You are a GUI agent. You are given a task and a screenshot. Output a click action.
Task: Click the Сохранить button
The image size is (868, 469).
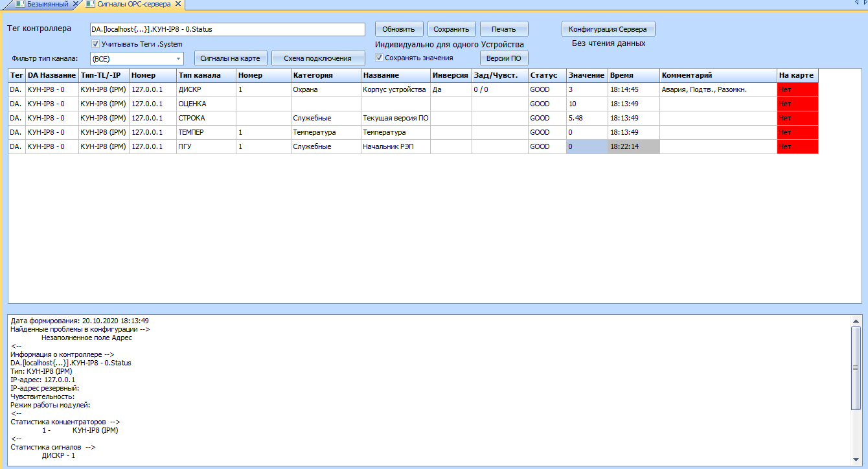451,29
